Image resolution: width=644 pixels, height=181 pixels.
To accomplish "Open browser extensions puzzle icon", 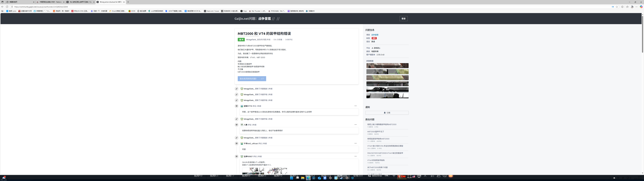I will click(622, 7).
